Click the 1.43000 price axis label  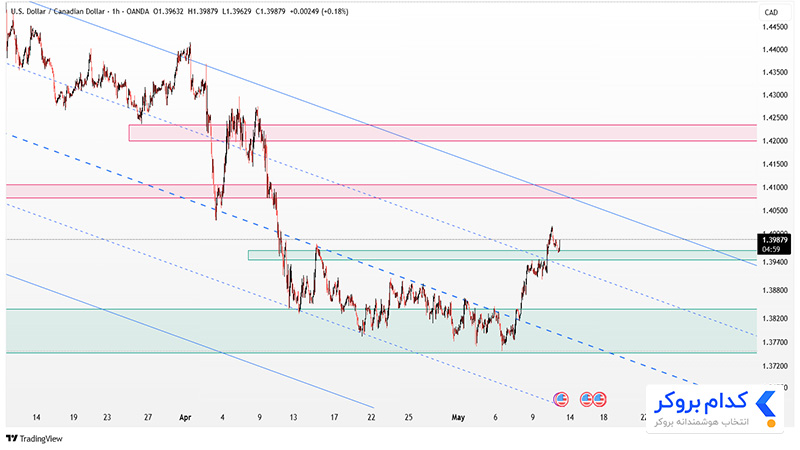click(774, 95)
